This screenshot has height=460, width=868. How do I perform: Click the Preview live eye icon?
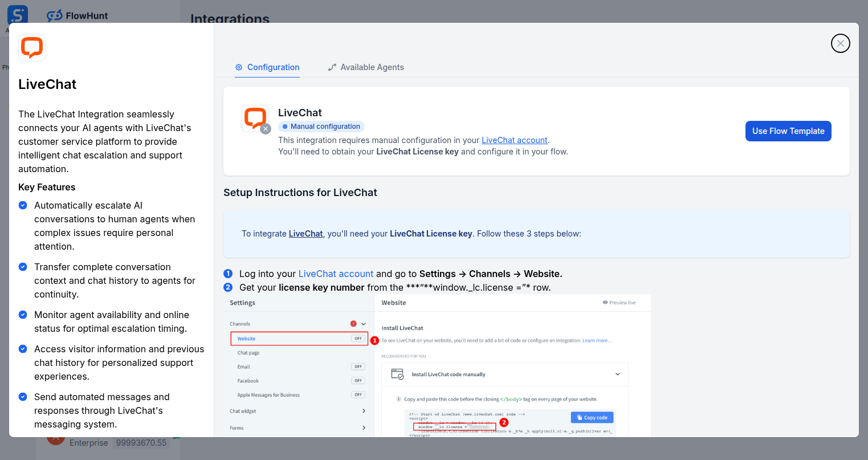click(605, 303)
